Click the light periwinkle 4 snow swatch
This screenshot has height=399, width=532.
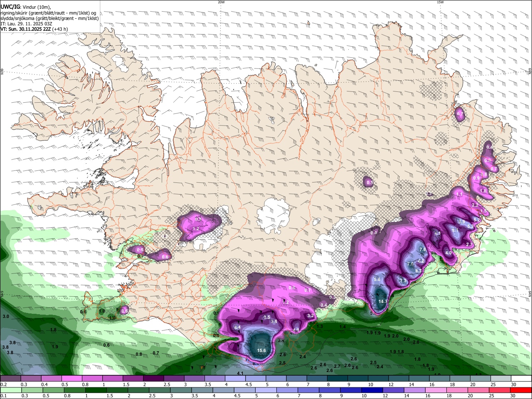click(235, 379)
